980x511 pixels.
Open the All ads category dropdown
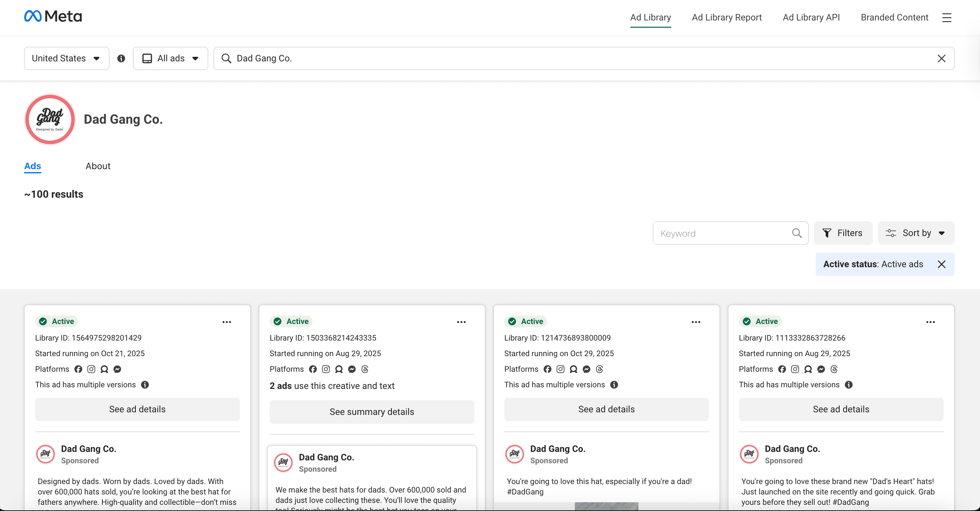[171, 58]
